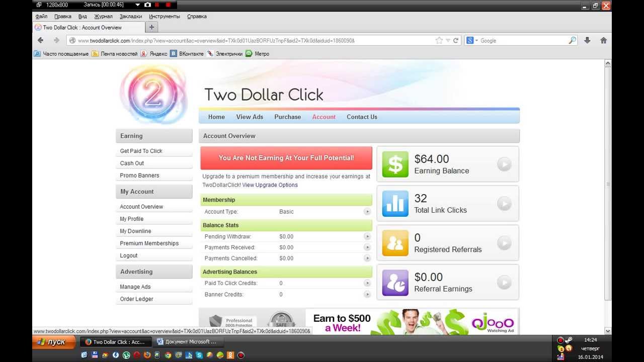Viewport: 644px width, 362px height.
Task: Open Manage Ads in the sidebar
Action: (x=135, y=287)
